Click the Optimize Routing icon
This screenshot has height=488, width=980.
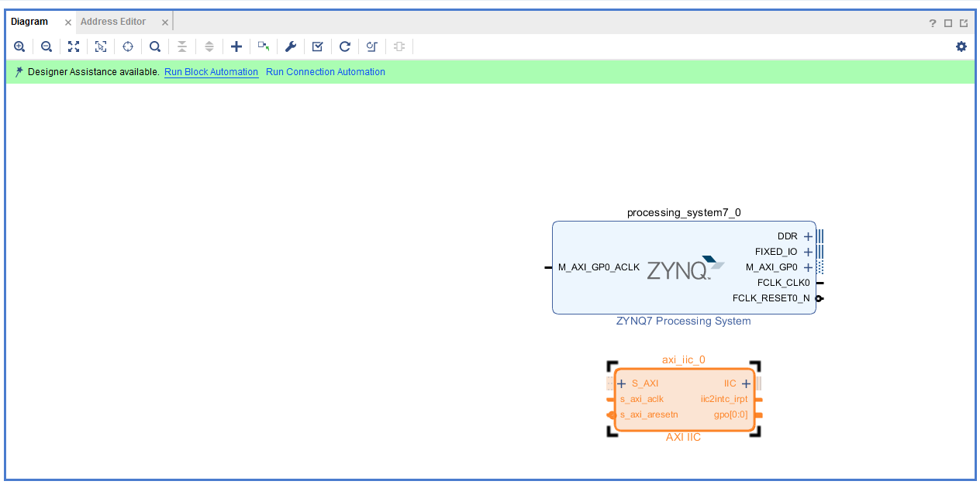[x=372, y=46]
